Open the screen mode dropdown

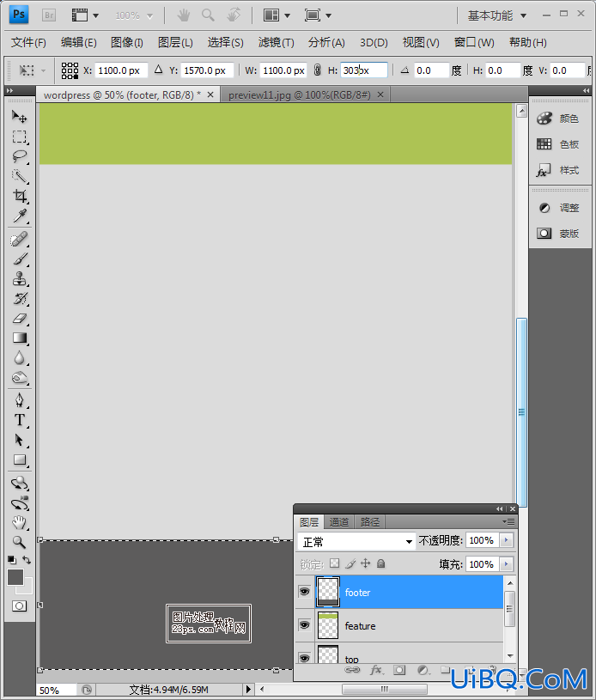(x=318, y=15)
